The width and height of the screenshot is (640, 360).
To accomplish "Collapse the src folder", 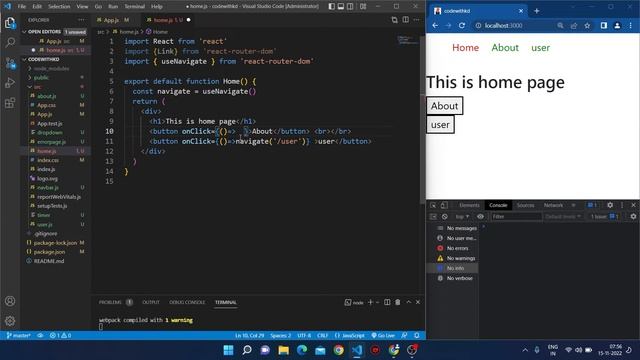I will click(38, 87).
